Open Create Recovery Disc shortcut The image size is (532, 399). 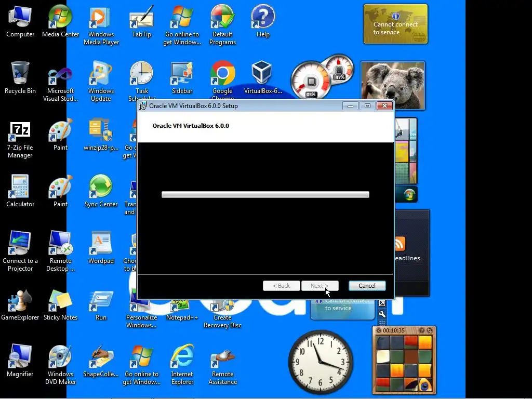coord(222,314)
